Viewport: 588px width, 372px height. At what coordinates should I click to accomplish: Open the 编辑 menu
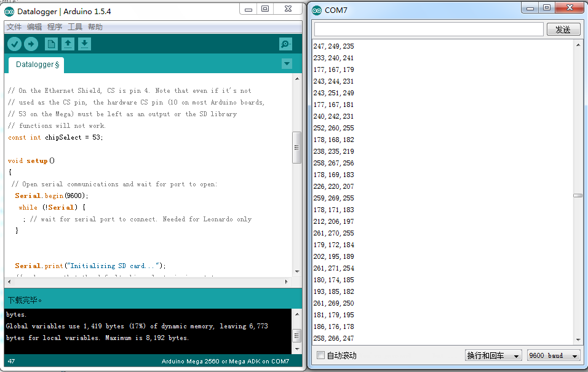(x=34, y=27)
